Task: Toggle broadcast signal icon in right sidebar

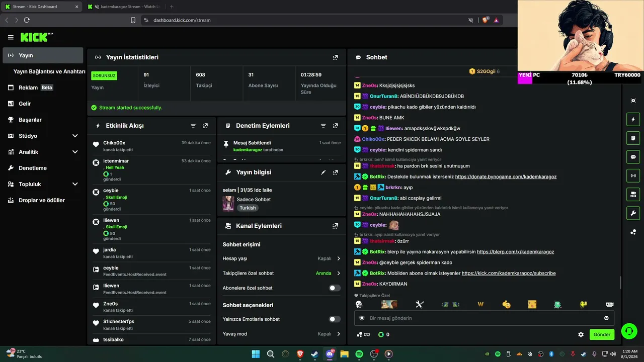Action: tap(633, 175)
